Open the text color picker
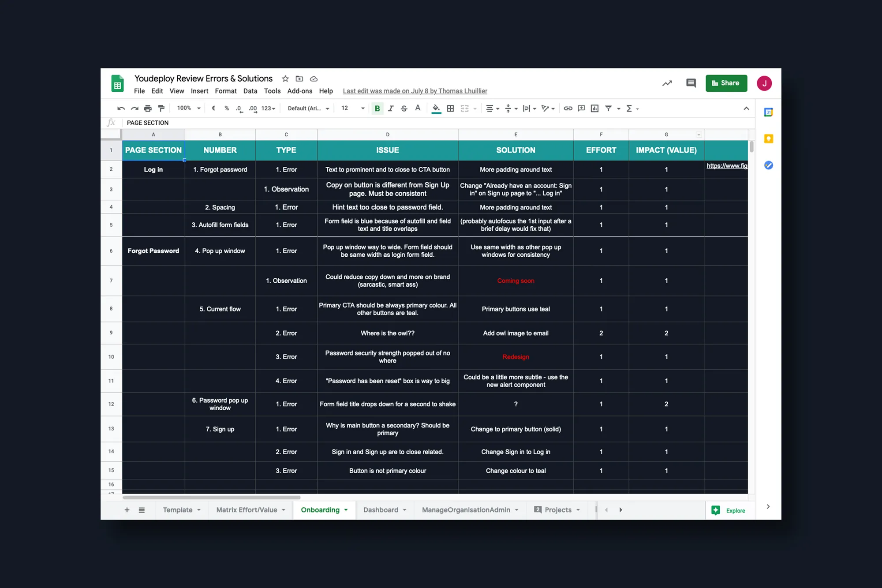882x588 pixels. pos(418,109)
